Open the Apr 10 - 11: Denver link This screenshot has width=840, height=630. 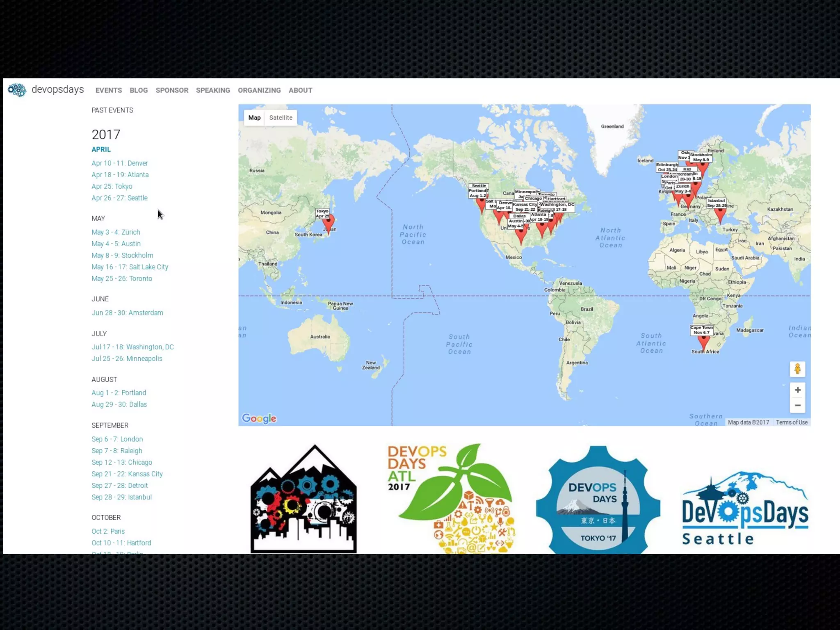[x=119, y=163]
